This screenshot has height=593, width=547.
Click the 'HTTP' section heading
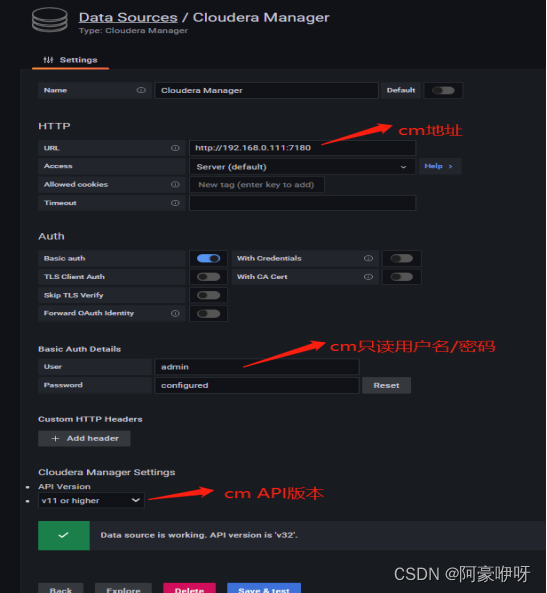54,126
